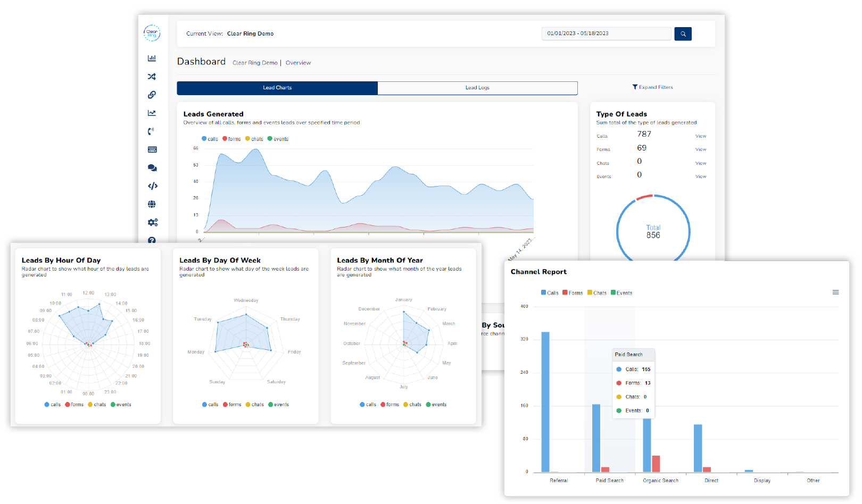Click the date range input field
This screenshot has height=504, width=862.
click(x=606, y=33)
